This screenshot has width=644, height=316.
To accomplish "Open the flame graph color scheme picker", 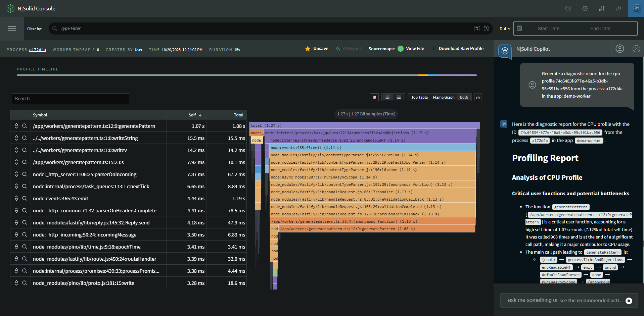I will (374, 97).
